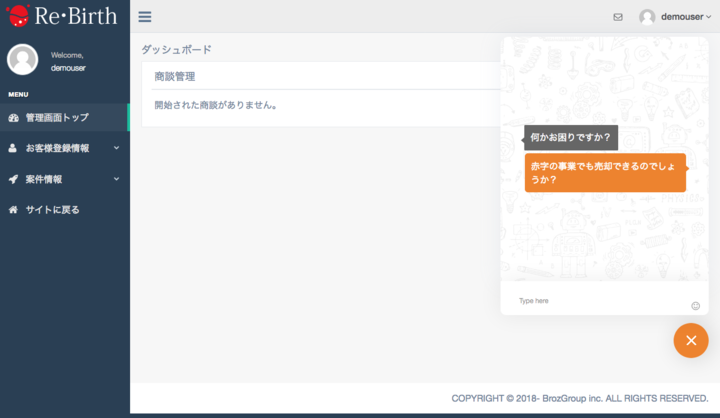Click the demouser avatar in top bar
Screen dimensions: 720x418
tap(647, 17)
